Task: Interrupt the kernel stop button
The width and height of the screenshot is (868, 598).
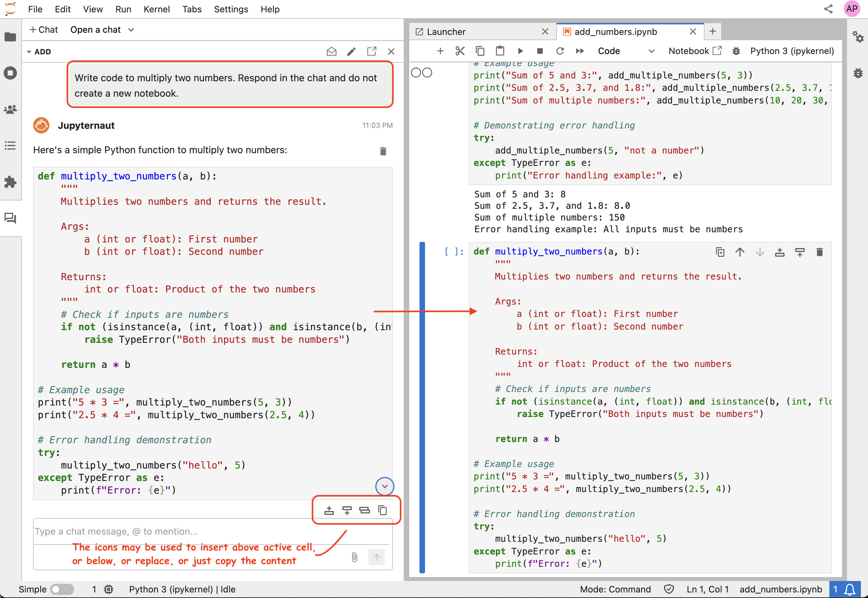Action: pyautogui.click(x=540, y=51)
